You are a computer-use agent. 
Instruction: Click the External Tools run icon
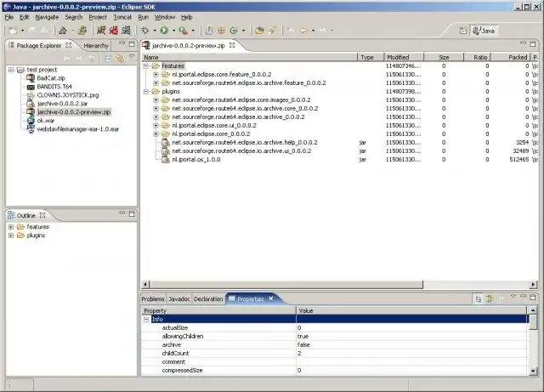184,31
